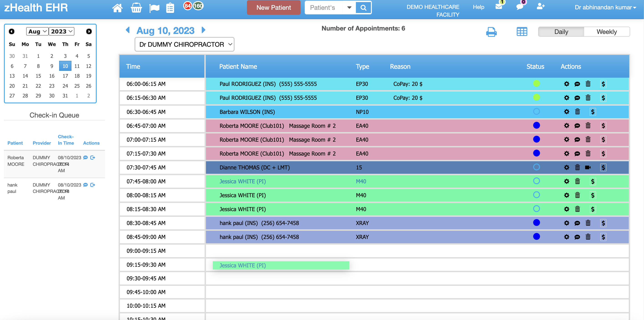The height and width of the screenshot is (320, 644).
Task: Select August 17 in the mini calendar
Action: 65,76
